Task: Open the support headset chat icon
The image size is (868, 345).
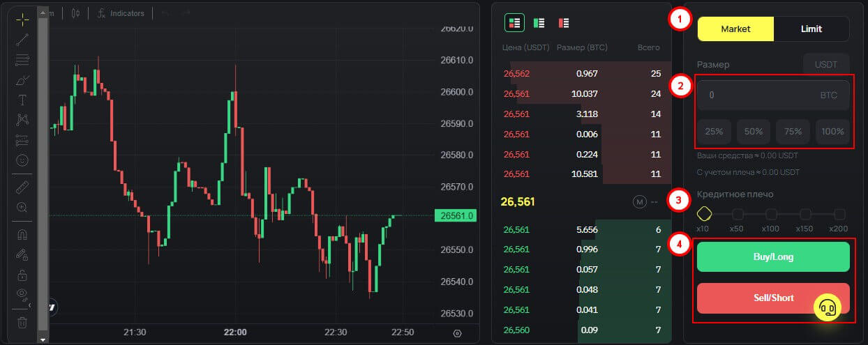Action: pos(828,307)
